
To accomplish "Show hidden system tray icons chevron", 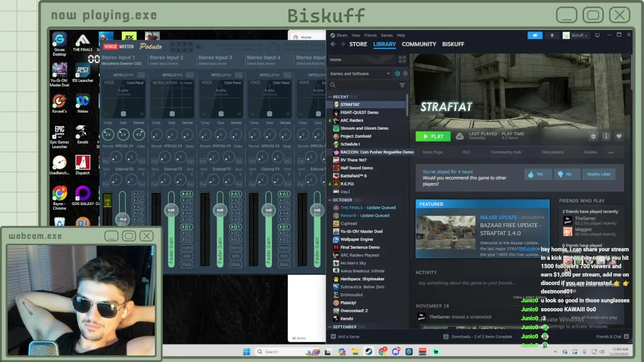I will [x=556, y=351].
